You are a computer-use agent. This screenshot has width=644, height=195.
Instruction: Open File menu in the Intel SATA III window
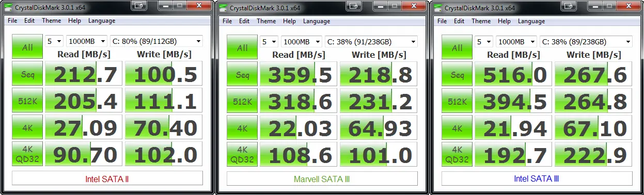point(442,21)
